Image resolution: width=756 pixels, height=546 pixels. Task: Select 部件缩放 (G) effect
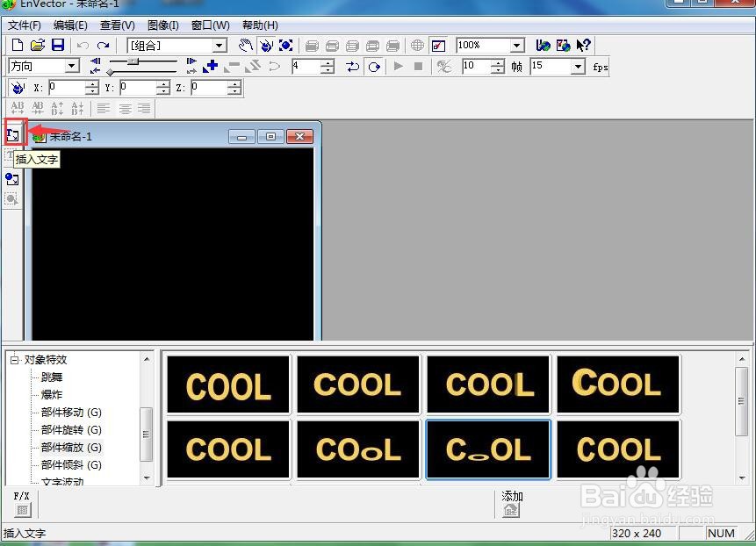71,447
